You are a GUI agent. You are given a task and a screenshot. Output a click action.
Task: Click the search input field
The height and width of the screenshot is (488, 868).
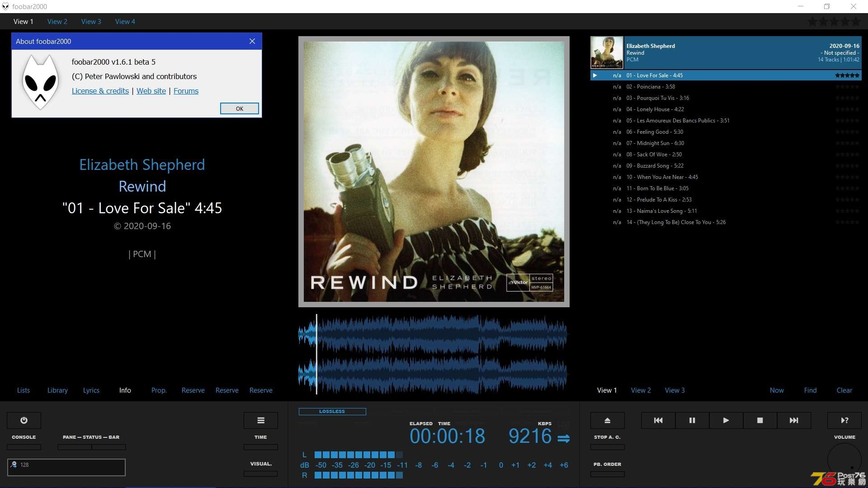click(x=66, y=467)
